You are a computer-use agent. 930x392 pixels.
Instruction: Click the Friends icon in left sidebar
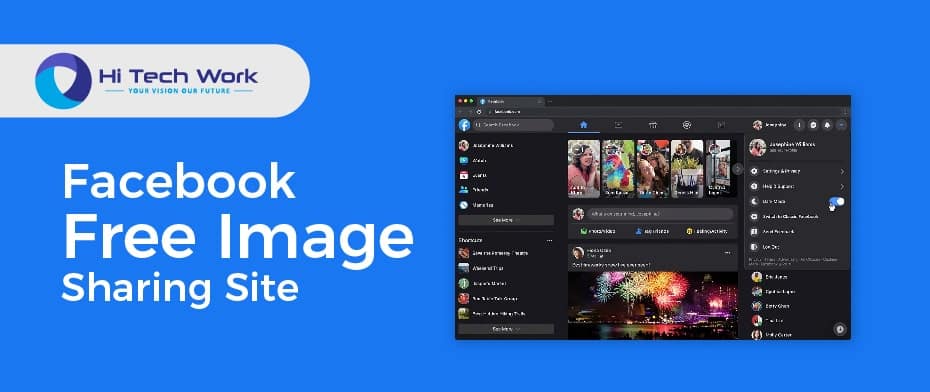point(464,190)
